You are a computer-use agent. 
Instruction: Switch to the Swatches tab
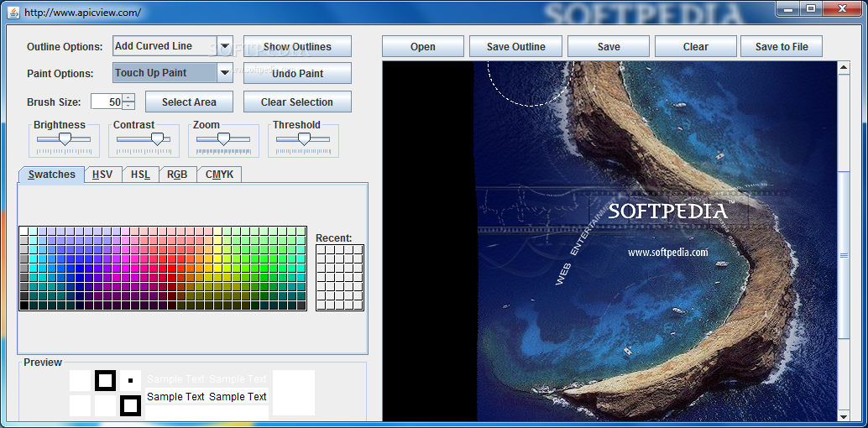51,175
